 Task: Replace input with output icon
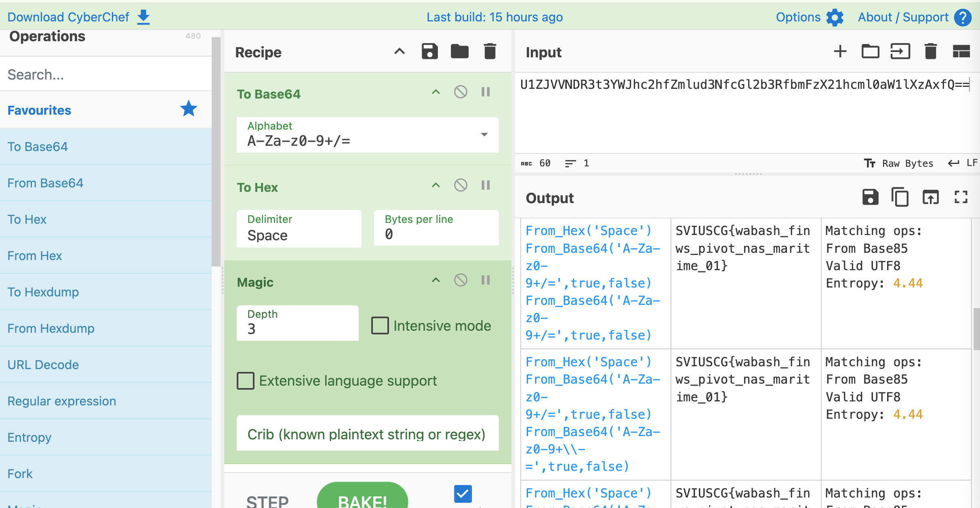931,197
